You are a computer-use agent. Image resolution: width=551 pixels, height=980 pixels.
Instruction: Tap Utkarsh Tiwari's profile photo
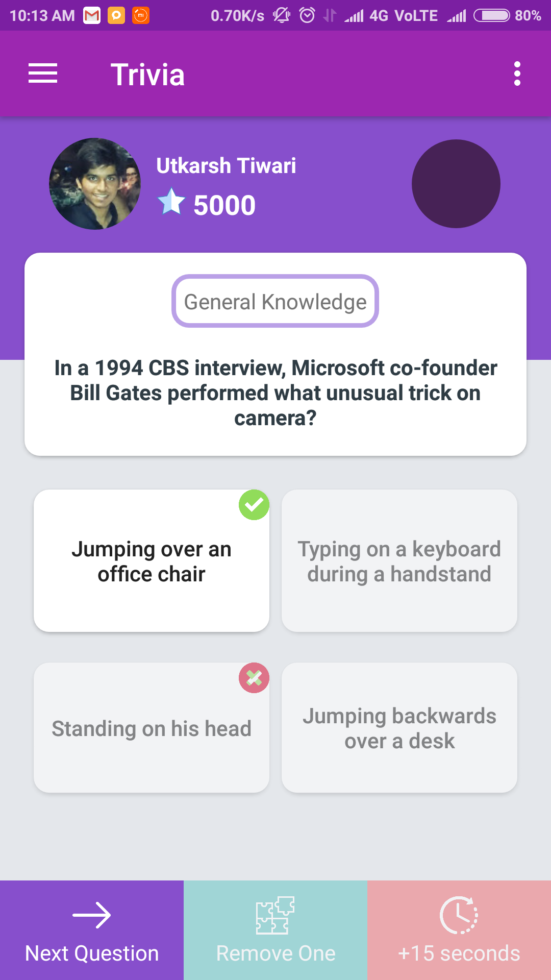(x=95, y=184)
